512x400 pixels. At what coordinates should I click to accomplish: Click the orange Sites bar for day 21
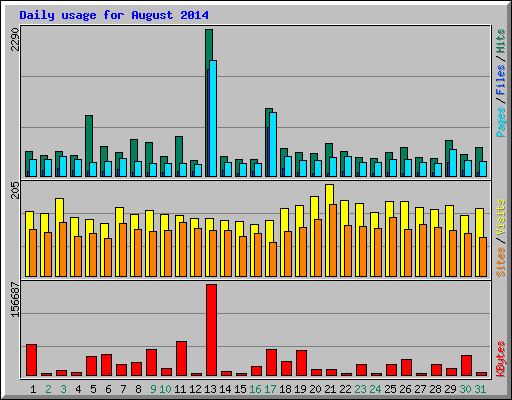point(333,240)
